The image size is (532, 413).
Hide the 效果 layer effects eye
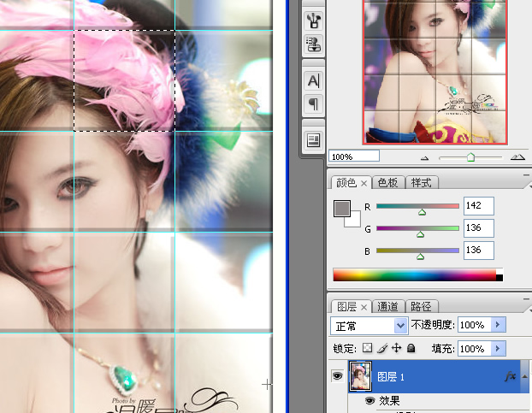[x=369, y=401]
